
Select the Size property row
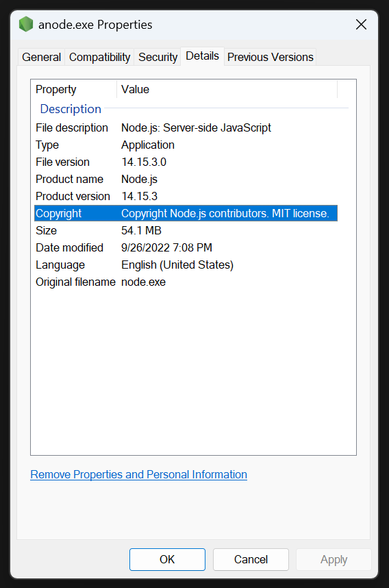coord(186,231)
